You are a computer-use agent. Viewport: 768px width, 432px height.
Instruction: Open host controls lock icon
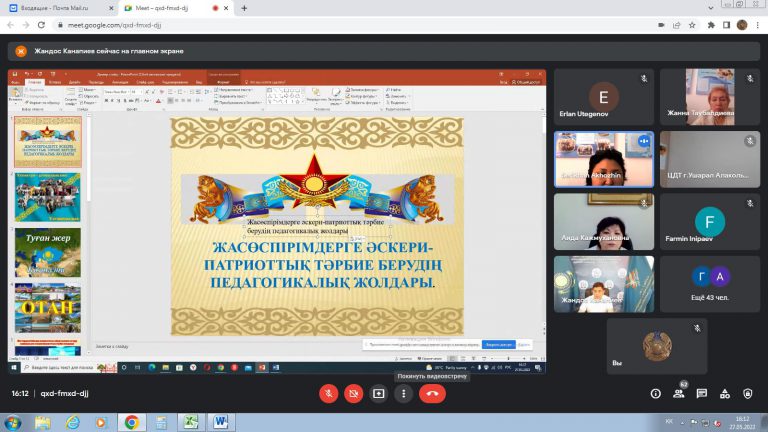coord(749,394)
